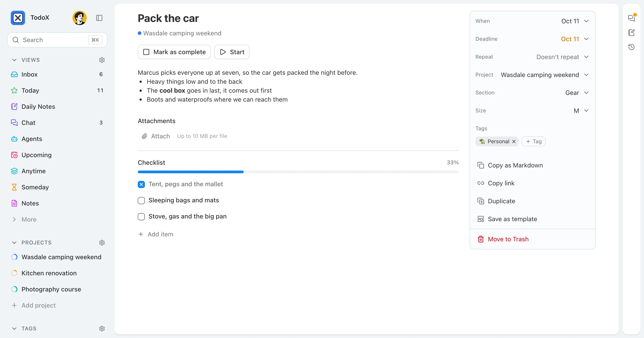Open the Size dropdown
Image resolution: width=644 pixels, height=338 pixels.
click(581, 111)
